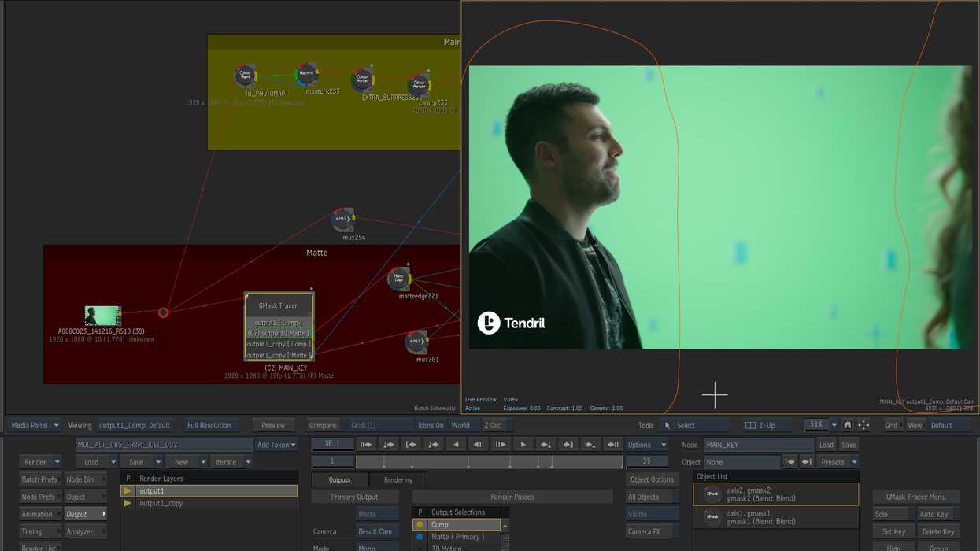
Task: Toggle output1 render layer arrow
Action: [128, 491]
